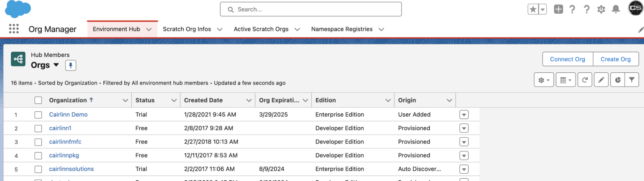Screen dimensions: 644x181
Task: Open list view controls gear dropdown
Action: (x=544, y=80)
